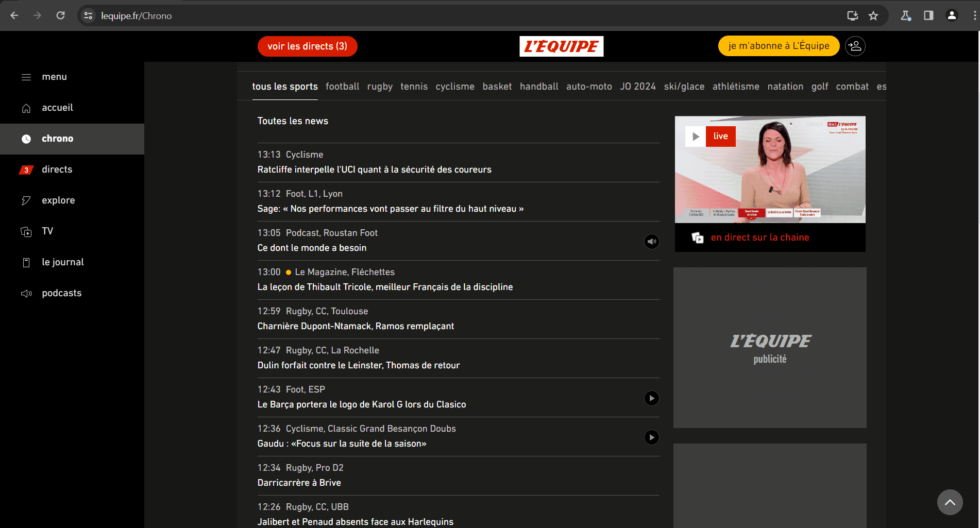Open en direct sur la chaine link
This screenshot has height=528, width=980.
click(760, 237)
